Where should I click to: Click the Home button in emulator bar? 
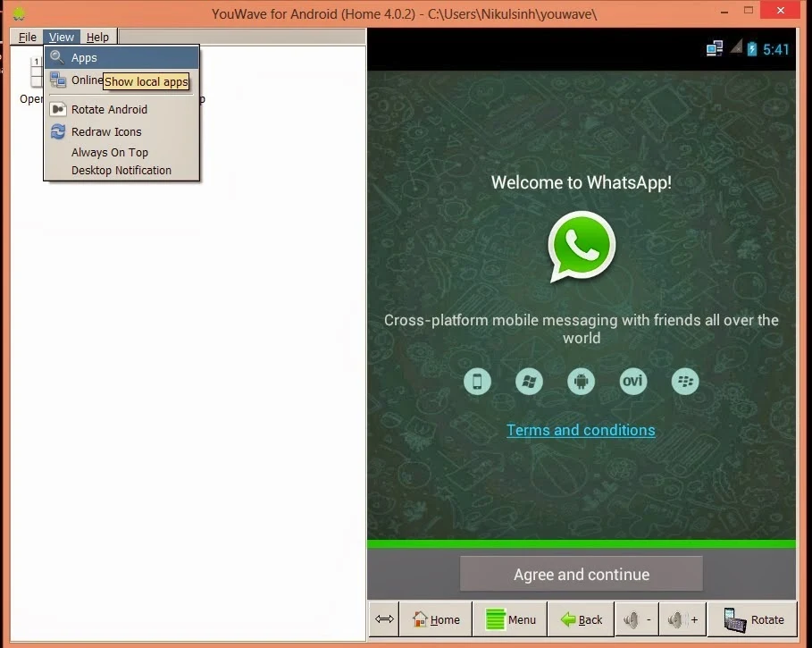click(x=436, y=619)
